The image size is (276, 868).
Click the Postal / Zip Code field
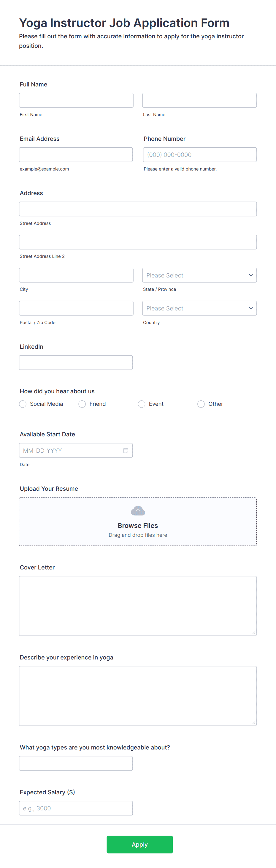76,308
